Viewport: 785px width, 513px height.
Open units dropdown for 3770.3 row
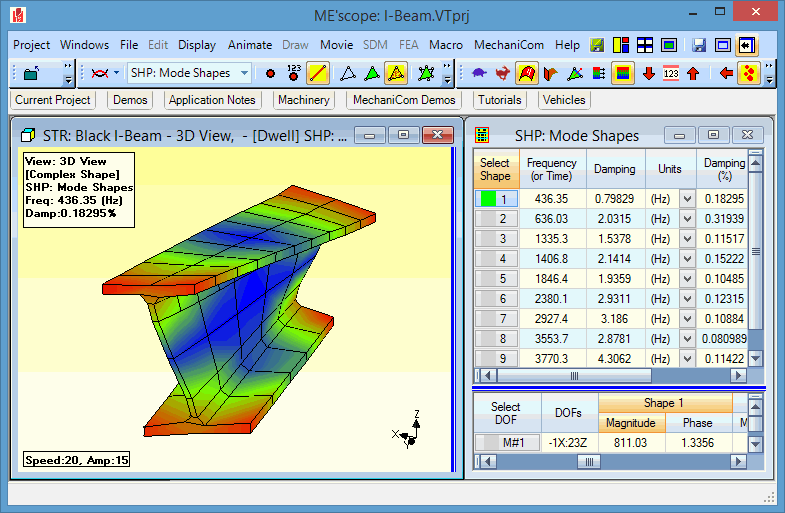point(687,359)
